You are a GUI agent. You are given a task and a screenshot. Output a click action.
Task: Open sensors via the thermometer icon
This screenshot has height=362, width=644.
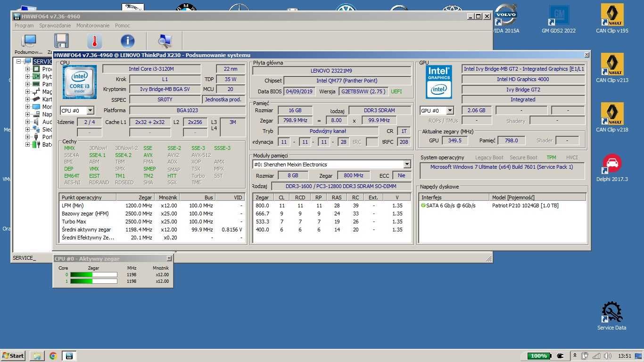(x=94, y=41)
